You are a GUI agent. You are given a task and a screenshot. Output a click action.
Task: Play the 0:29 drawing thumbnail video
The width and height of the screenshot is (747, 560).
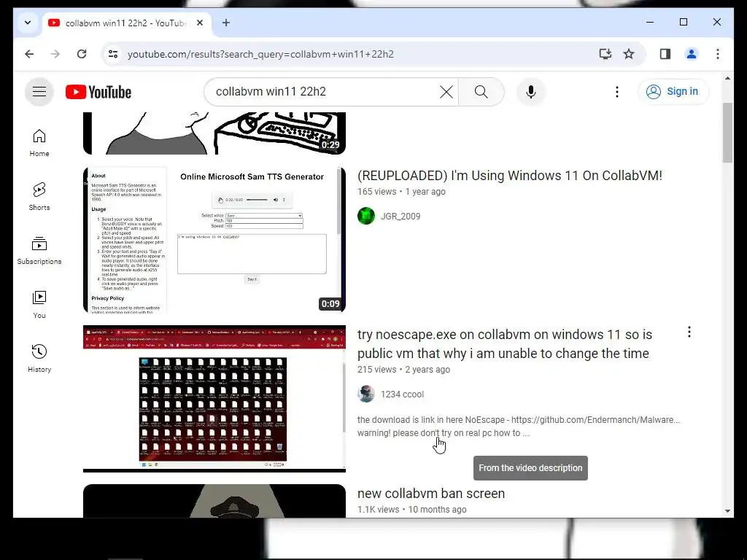coord(214,133)
